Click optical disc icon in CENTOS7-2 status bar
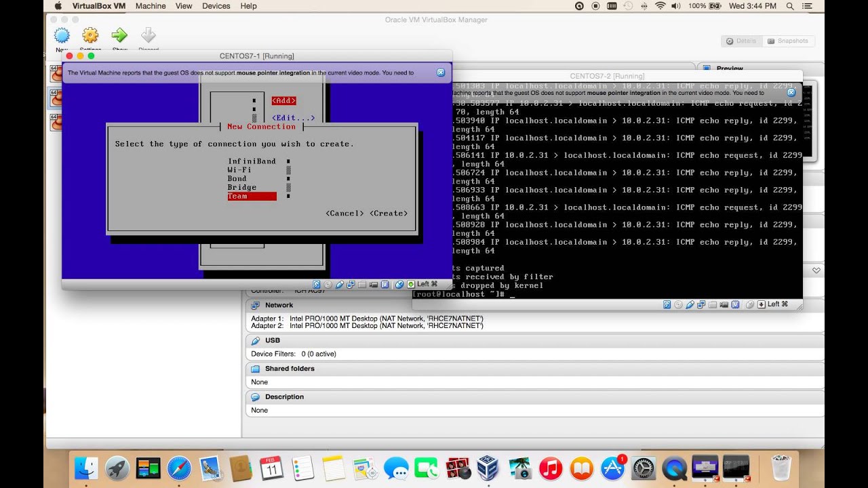Image resolution: width=868 pixels, height=488 pixels. (x=678, y=305)
